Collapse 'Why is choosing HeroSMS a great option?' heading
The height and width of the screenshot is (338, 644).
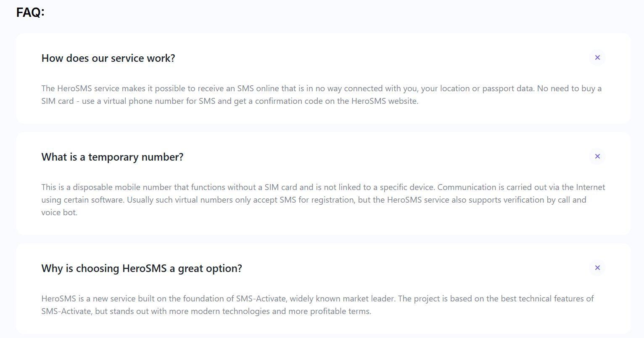click(x=142, y=268)
